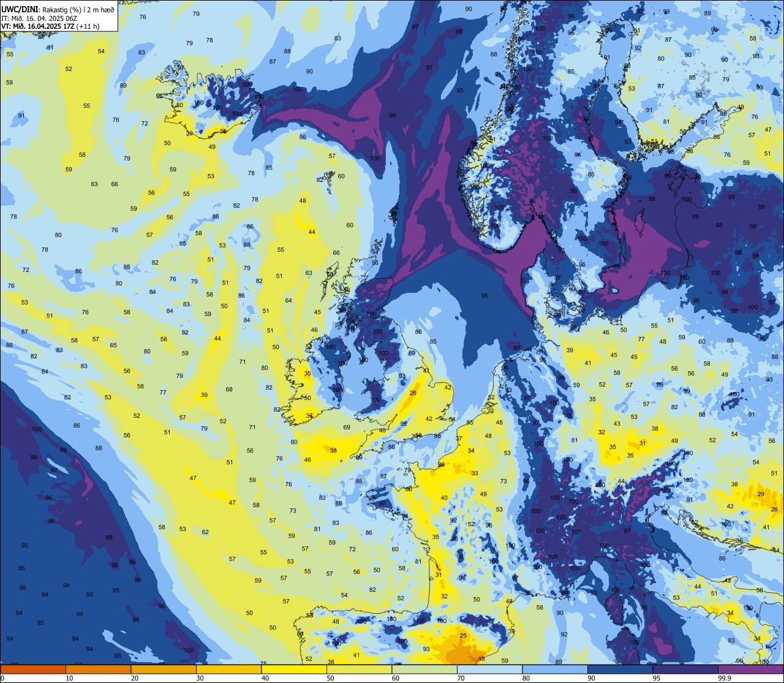Pick the darkest orange legend swatch below 10
Viewport: 784px width, 683px height.
(x=33, y=669)
